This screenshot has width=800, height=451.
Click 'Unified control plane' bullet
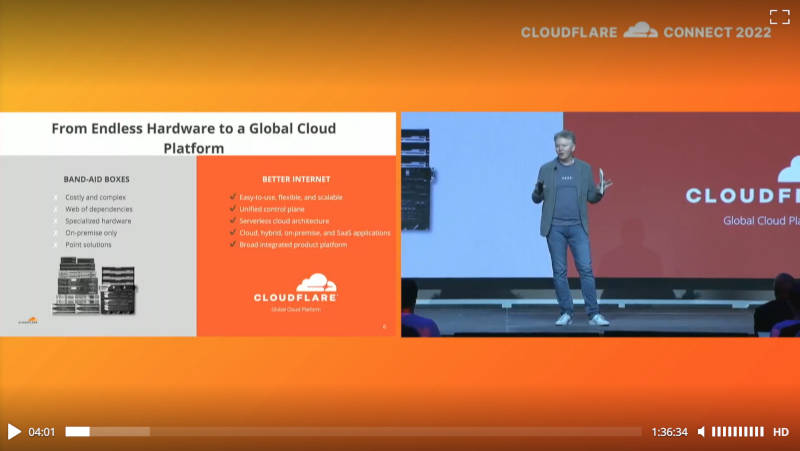[x=272, y=209]
